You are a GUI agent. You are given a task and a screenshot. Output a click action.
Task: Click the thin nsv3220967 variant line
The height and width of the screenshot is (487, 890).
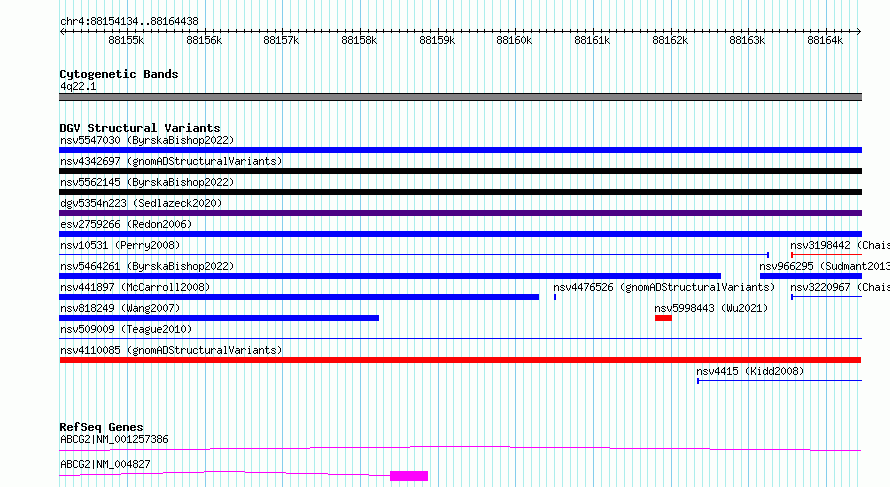pyautogui.click(x=826, y=297)
